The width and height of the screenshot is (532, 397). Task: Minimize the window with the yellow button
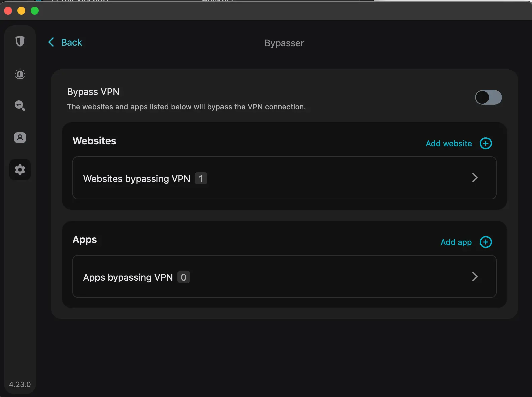[21, 11]
